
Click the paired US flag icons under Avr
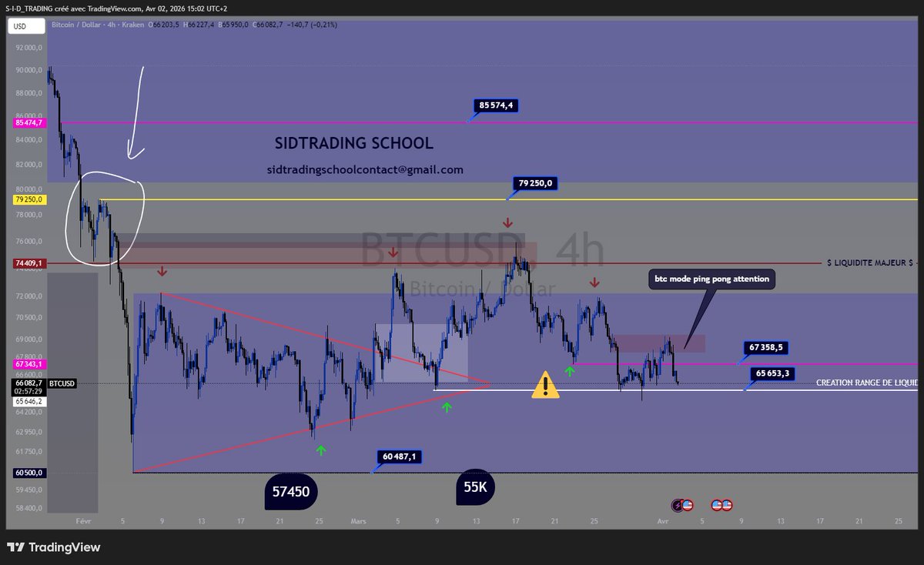pos(722,505)
